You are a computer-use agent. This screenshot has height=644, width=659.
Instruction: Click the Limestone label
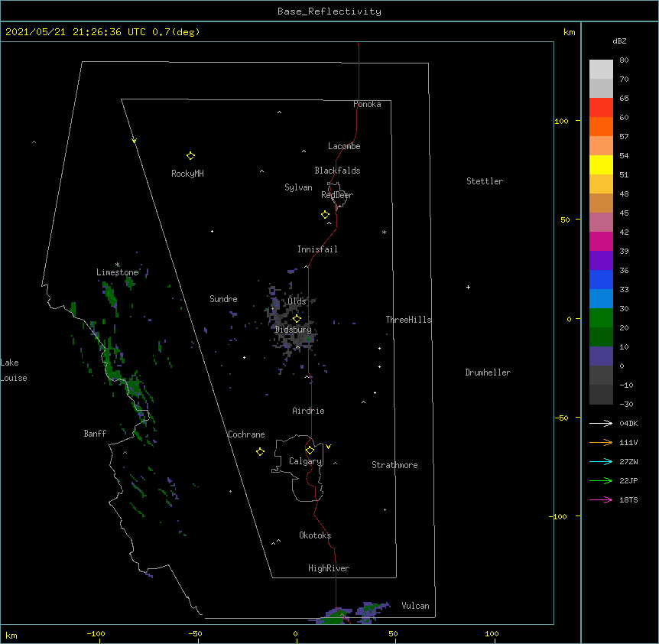point(117,272)
